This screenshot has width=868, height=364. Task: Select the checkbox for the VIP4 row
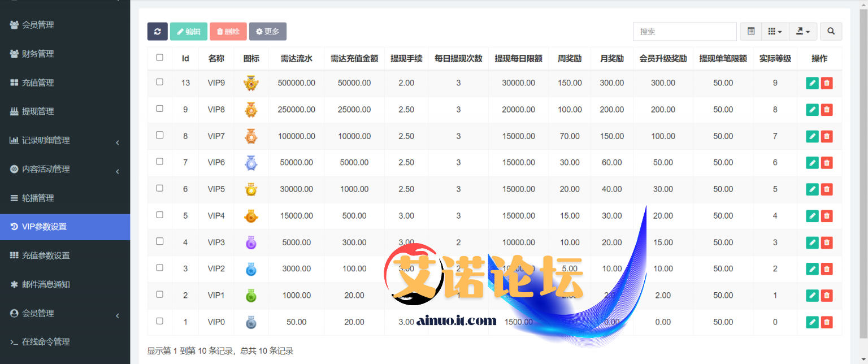coord(159,215)
